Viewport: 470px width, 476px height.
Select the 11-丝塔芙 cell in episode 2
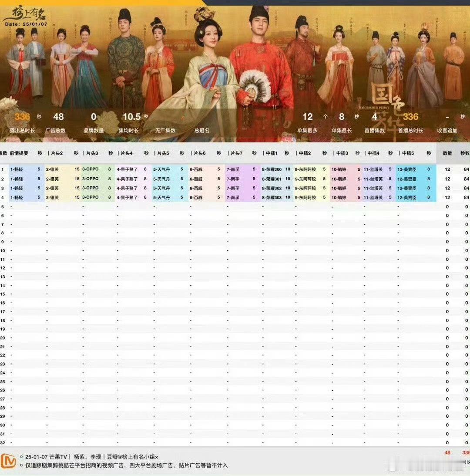point(373,179)
